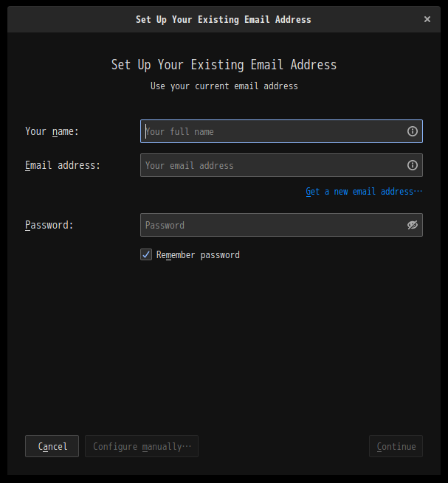
Task: Click the Your name label
Action: [52, 131]
